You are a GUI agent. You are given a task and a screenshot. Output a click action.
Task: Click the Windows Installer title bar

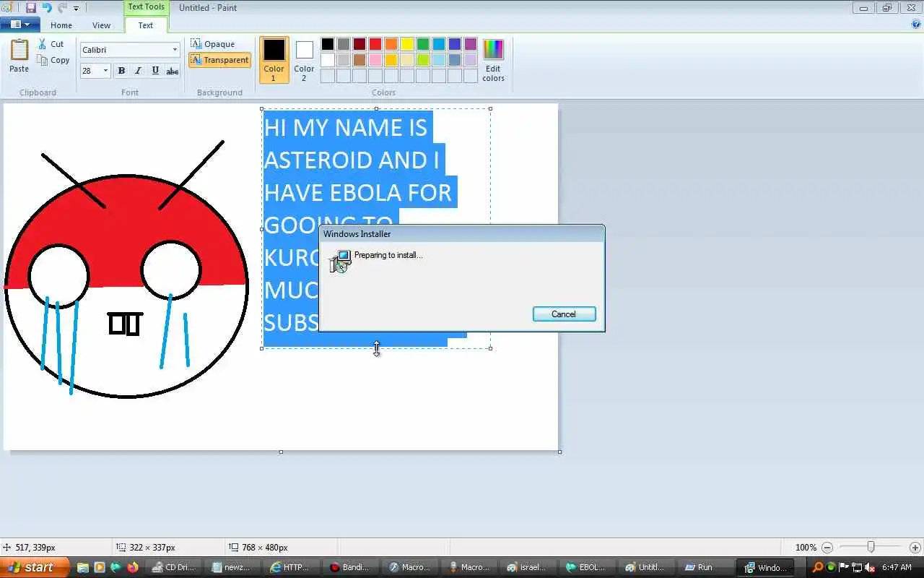tap(461, 233)
